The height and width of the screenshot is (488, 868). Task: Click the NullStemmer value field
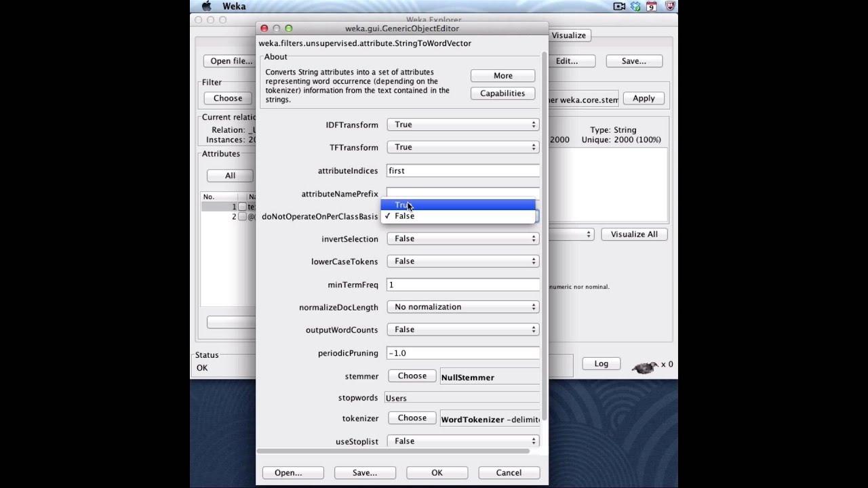[x=490, y=378]
